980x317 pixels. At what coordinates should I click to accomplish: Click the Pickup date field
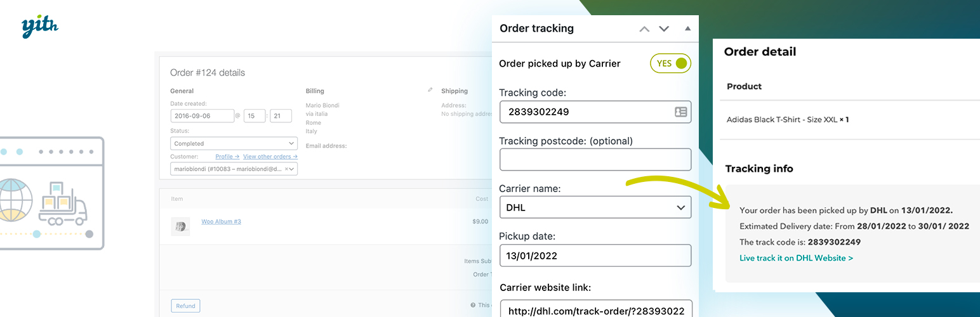[595, 256]
